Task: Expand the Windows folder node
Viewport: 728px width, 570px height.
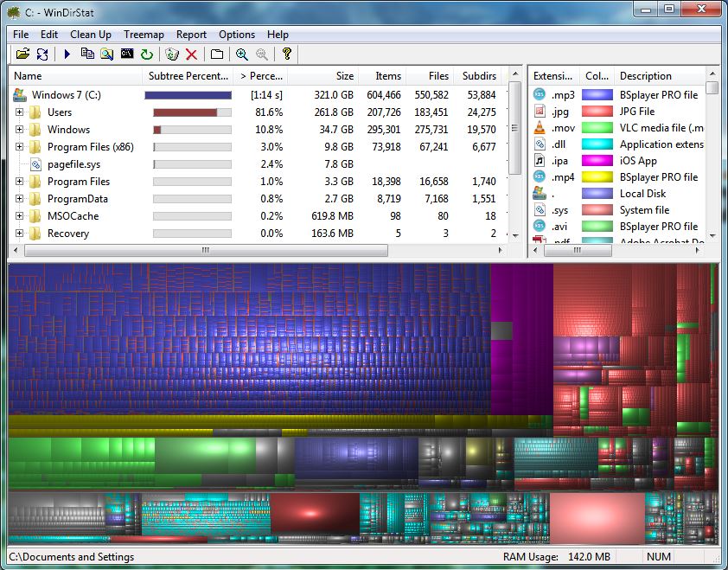Action: coord(19,129)
